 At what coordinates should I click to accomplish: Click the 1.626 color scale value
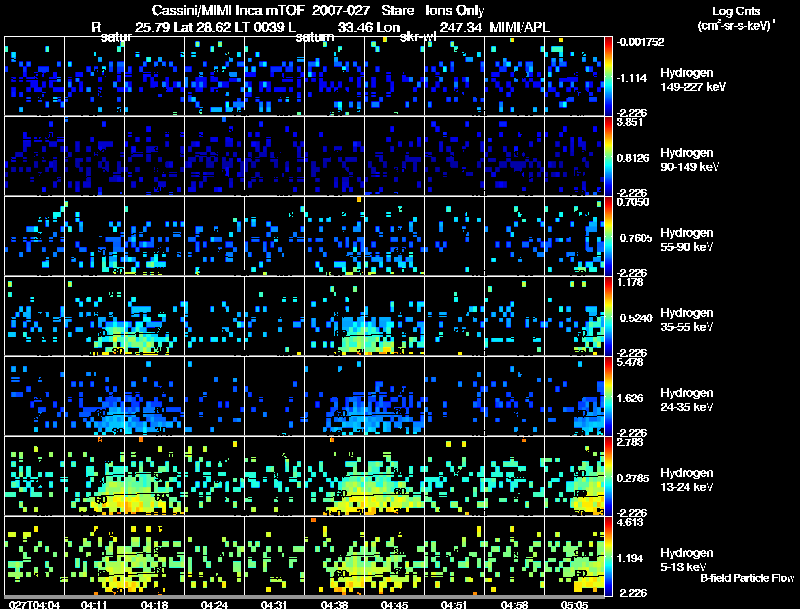(x=630, y=398)
